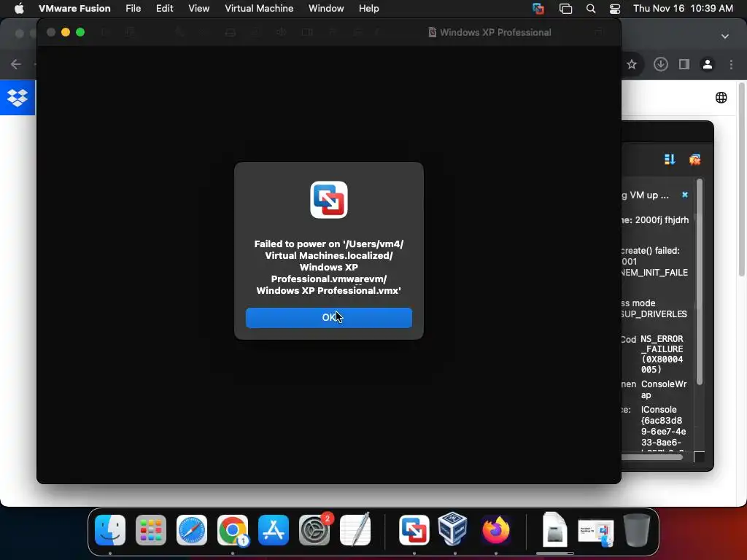Open the Help menu

[368, 8]
